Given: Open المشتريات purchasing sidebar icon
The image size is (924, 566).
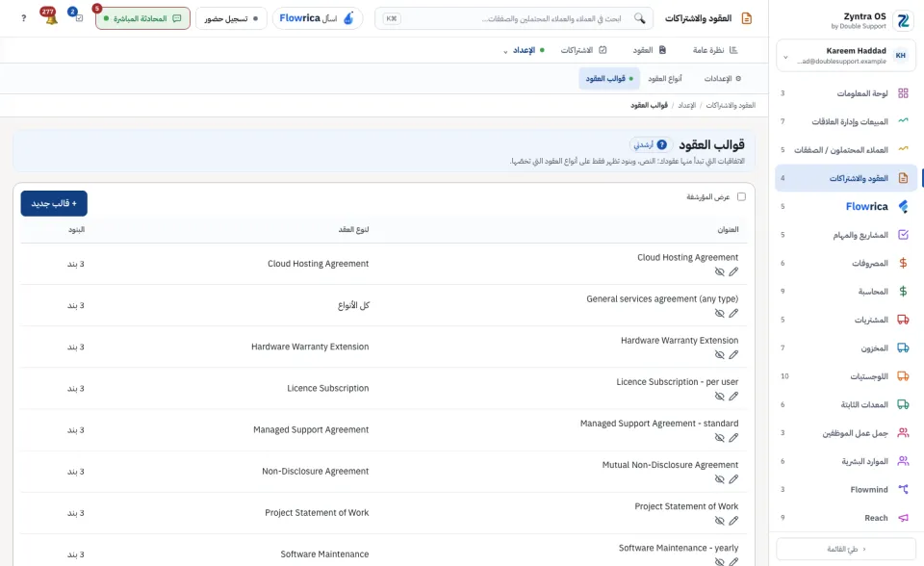Looking at the screenshot, I should [x=903, y=320].
